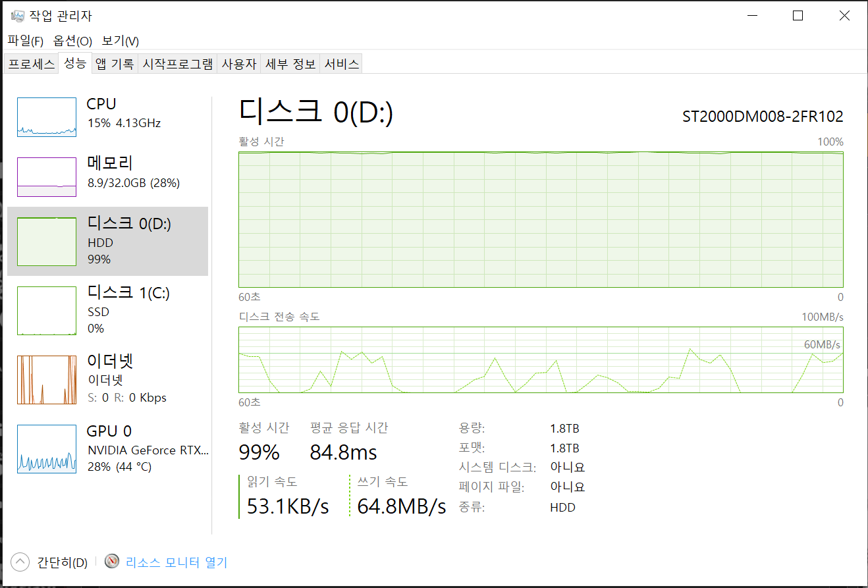This screenshot has height=588, width=868.
Task: Click the 100MB/s transfer graph label
Action: (x=823, y=317)
